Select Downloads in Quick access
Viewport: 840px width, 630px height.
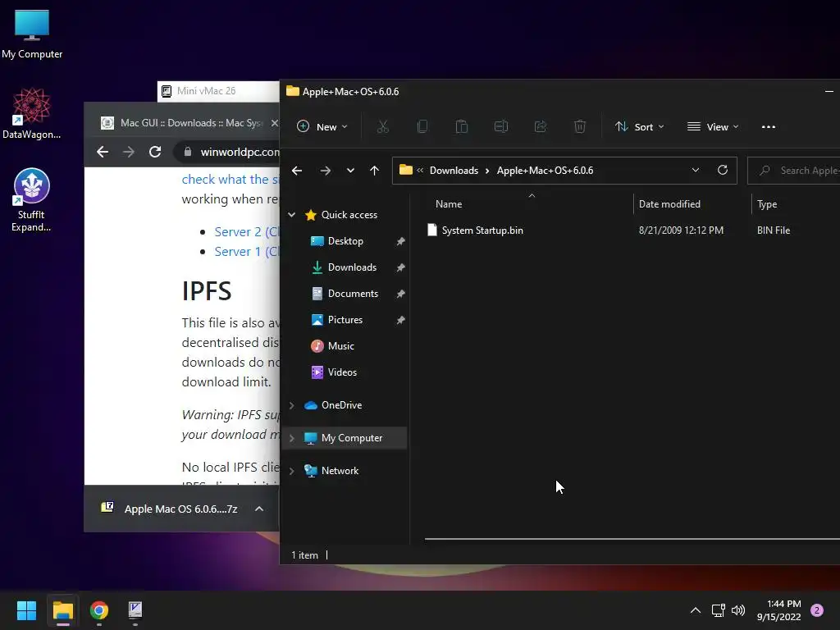point(352,267)
